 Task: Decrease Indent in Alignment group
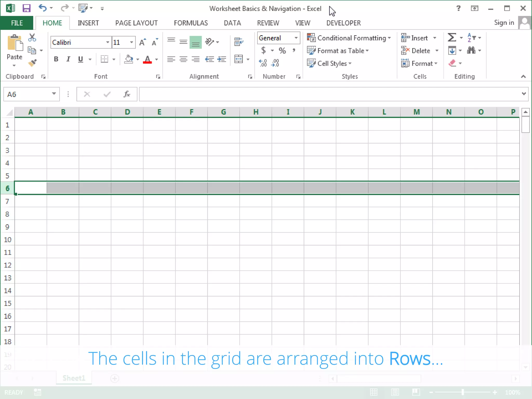click(209, 59)
